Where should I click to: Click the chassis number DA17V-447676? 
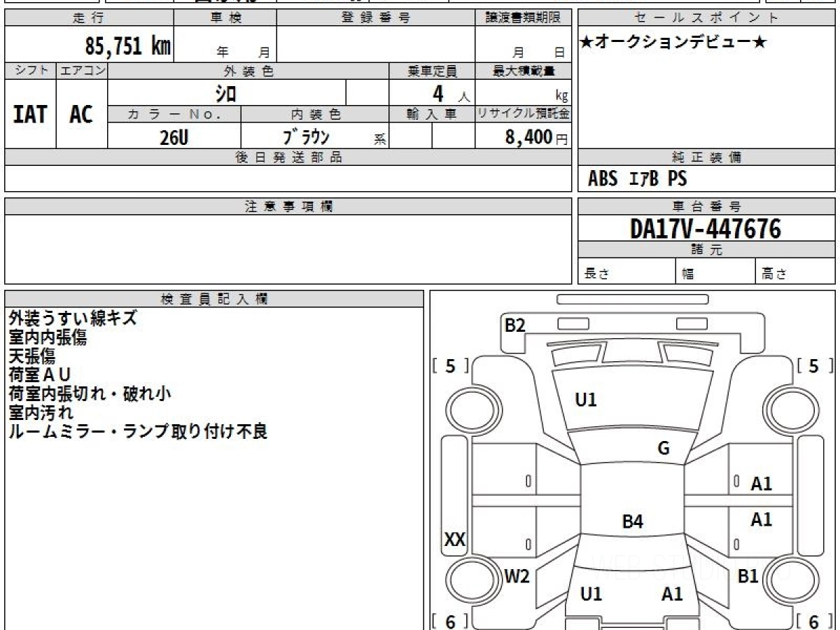pos(706,227)
